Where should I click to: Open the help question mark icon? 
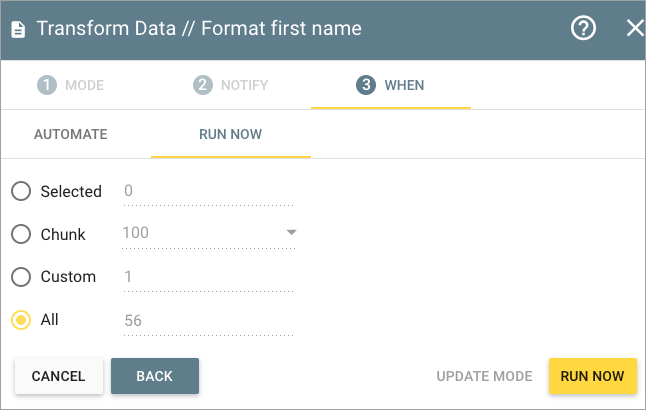[x=583, y=28]
